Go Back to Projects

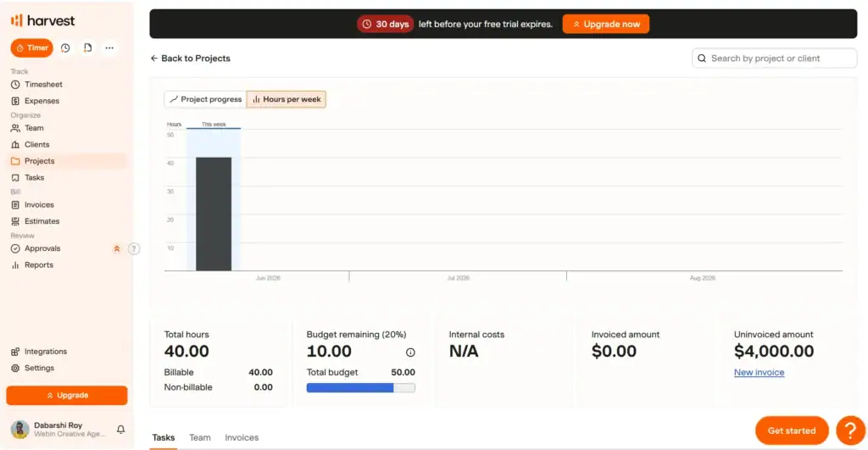coord(191,58)
